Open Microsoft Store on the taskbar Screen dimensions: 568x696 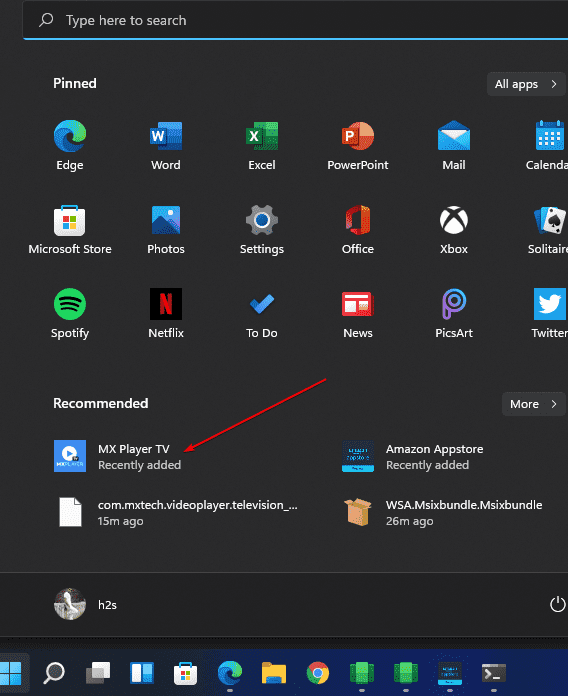(185, 673)
